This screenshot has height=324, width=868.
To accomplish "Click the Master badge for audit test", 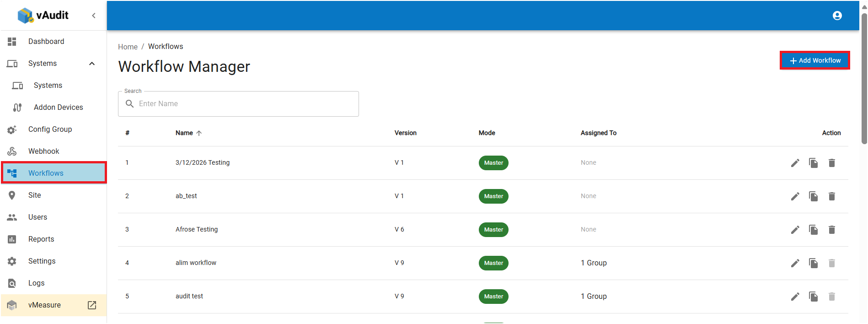I will (493, 297).
